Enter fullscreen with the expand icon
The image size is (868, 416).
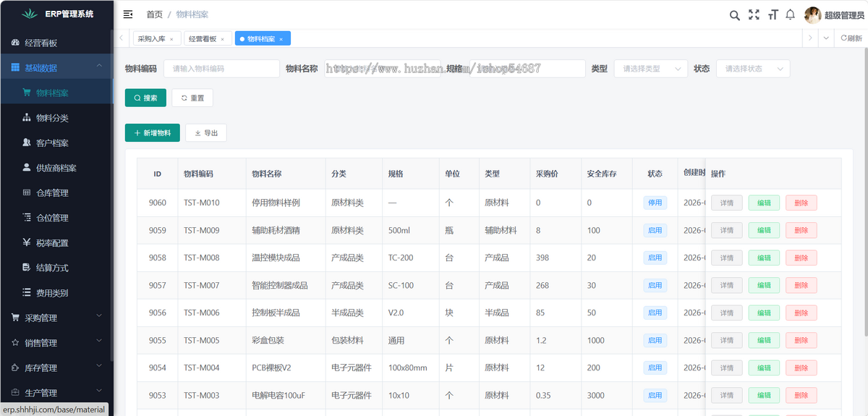[x=754, y=15]
